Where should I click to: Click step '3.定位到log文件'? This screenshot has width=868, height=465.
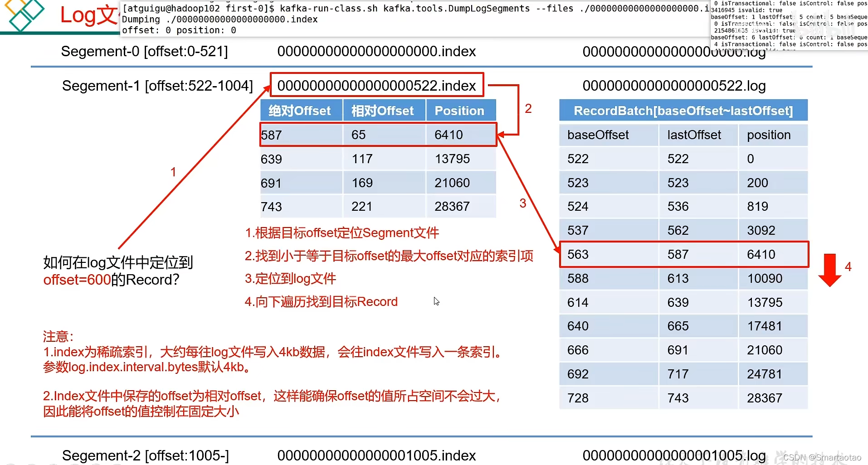point(291,279)
